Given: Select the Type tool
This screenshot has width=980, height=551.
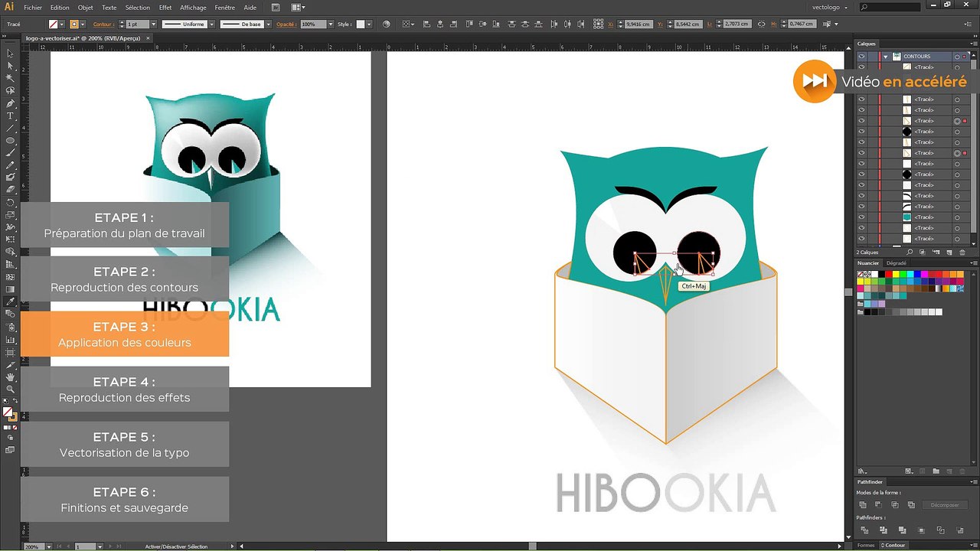Looking at the screenshot, I should coord(10,116).
